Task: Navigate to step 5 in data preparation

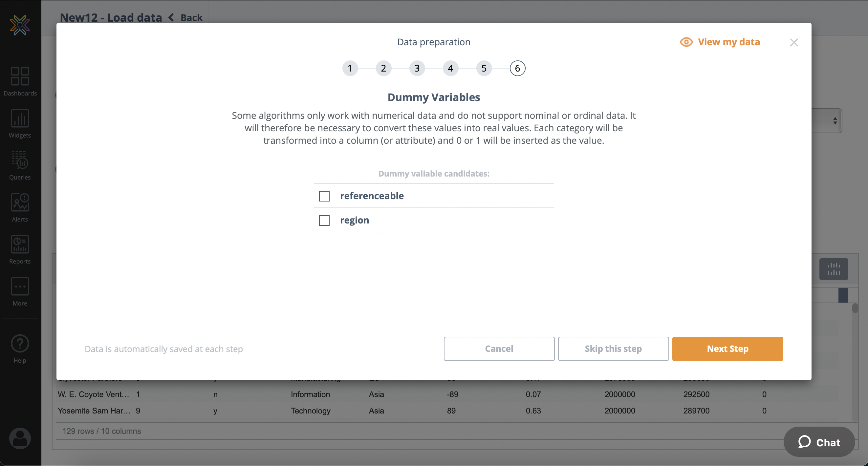Action: click(484, 68)
